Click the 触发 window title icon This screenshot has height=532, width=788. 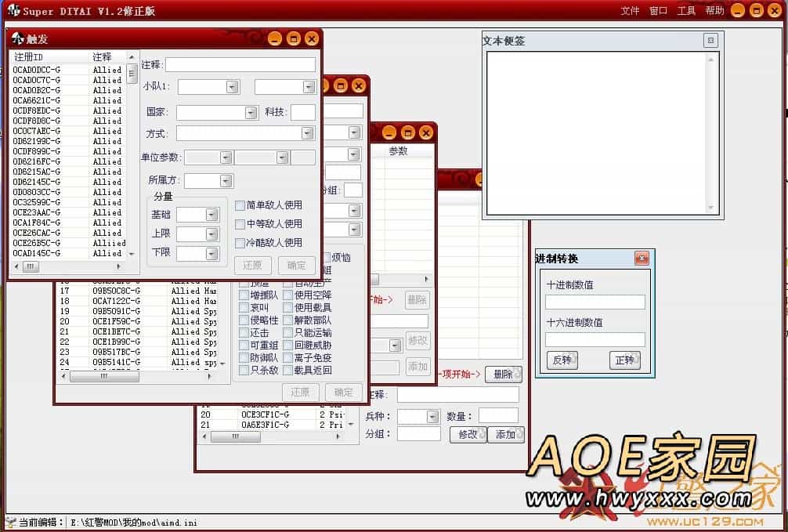17,38
